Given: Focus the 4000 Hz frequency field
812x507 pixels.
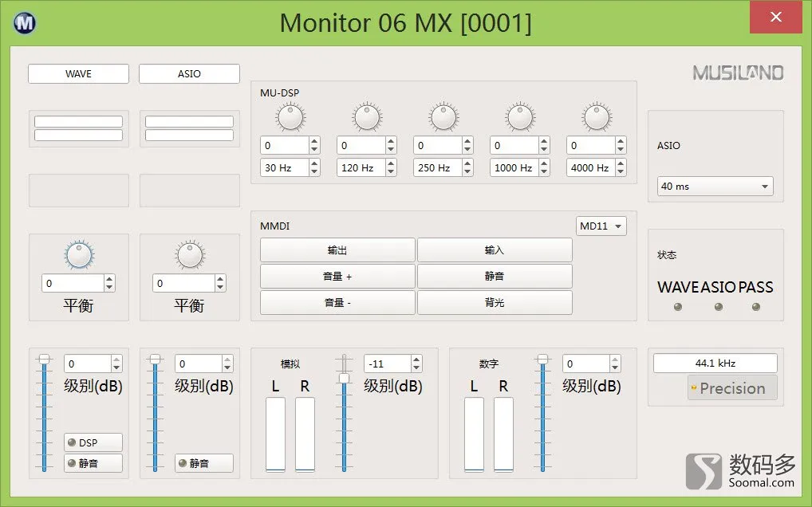Looking at the screenshot, I should (x=591, y=167).
